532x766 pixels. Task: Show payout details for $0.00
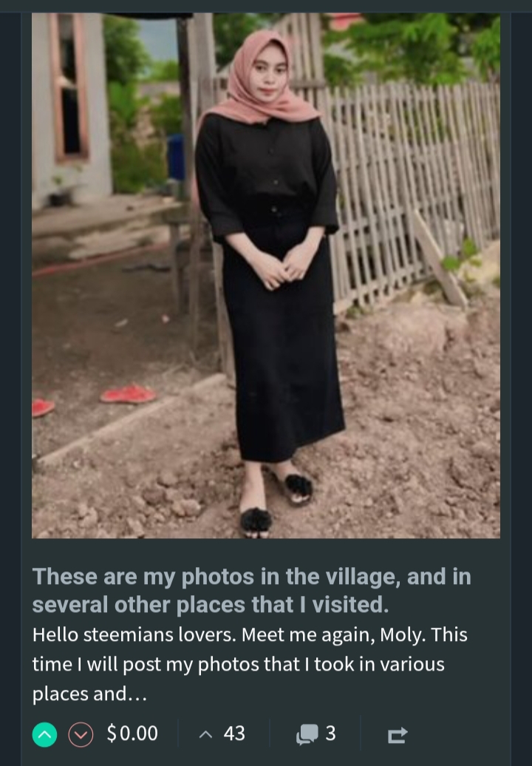[x=132, y=733]
